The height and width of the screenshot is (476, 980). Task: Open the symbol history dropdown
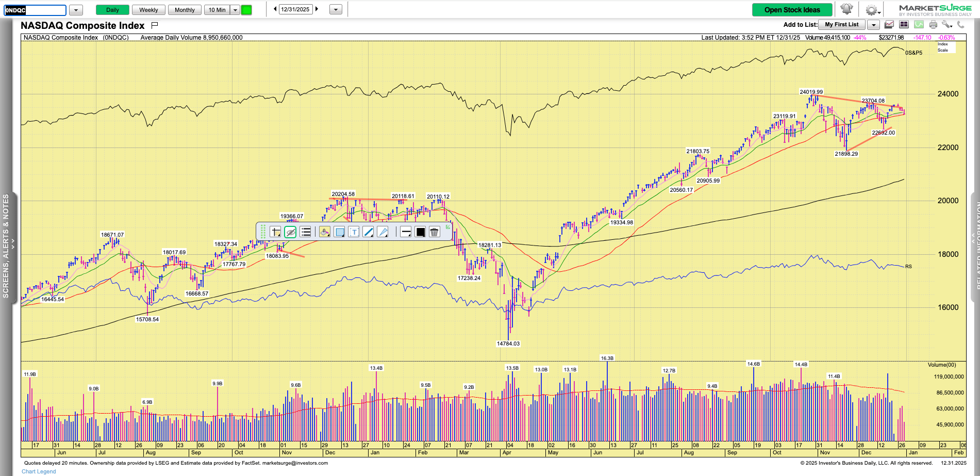coord(76,10)
